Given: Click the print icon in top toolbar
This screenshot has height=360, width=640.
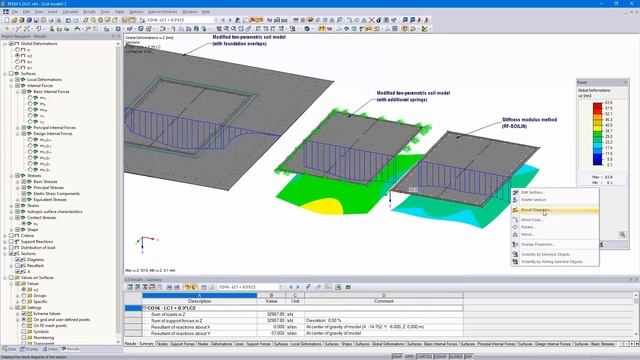Looking at the screenshot, I should click(x=51, y=20).
